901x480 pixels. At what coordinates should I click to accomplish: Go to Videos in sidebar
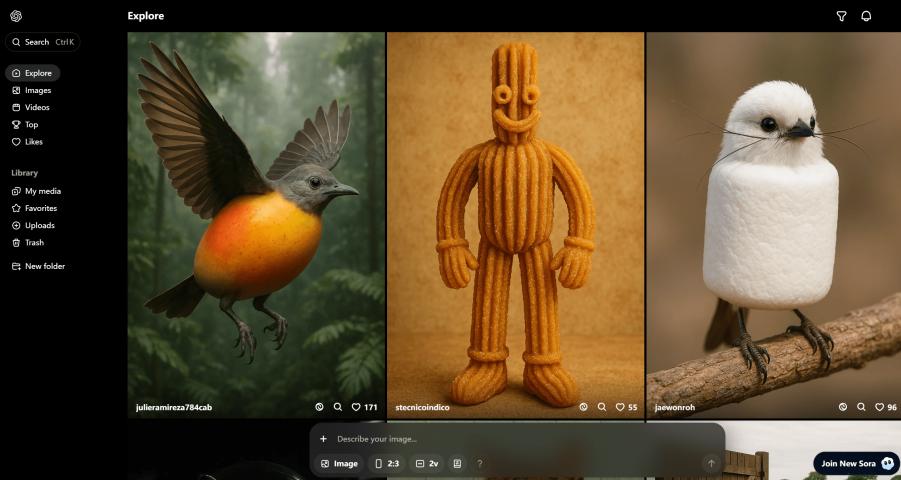pos(37,107)
